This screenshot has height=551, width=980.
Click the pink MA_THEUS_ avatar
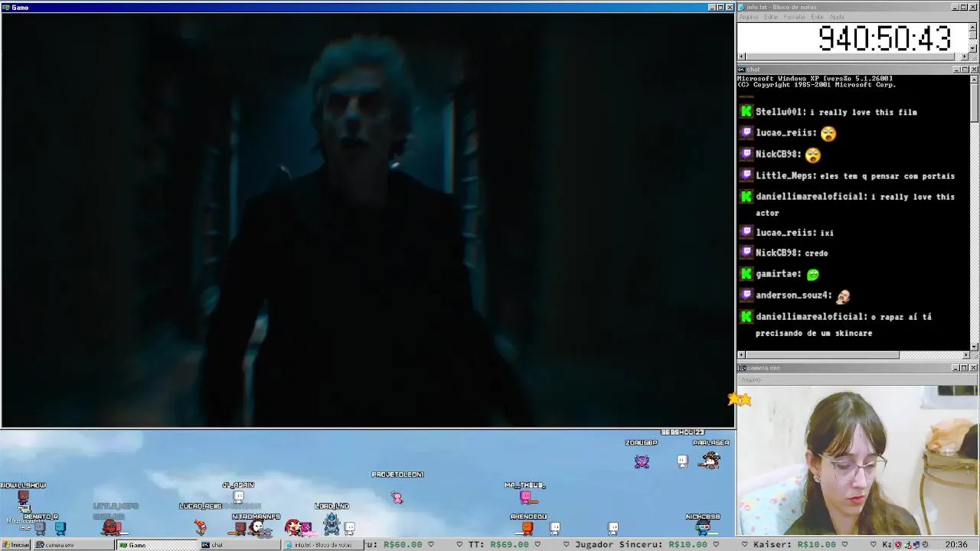526,497
